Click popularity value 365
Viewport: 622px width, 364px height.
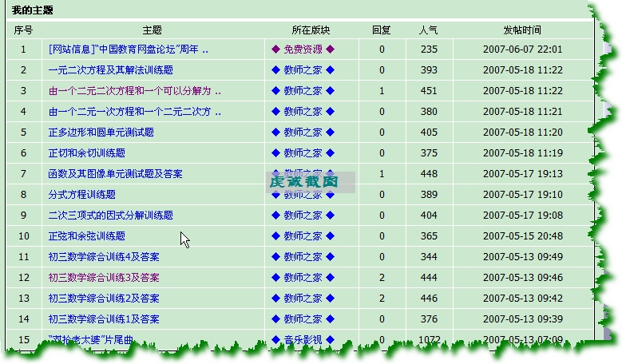(x=429, y=236)
